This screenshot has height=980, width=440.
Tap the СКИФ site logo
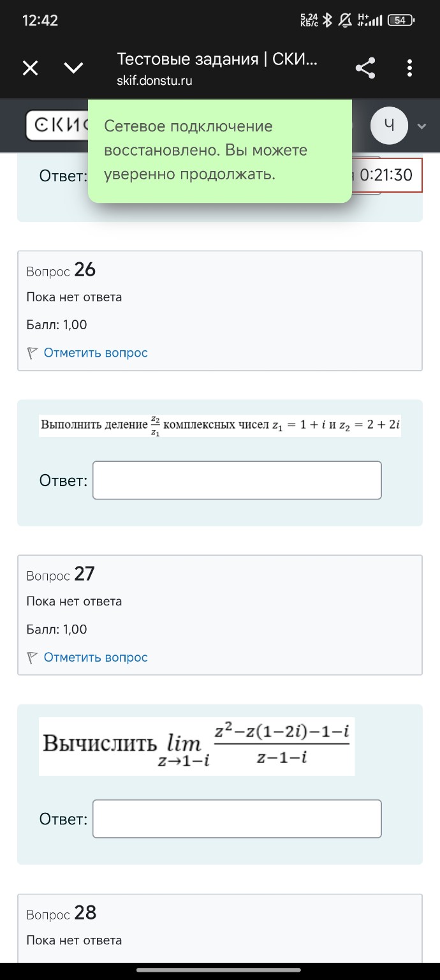point(54,126)
